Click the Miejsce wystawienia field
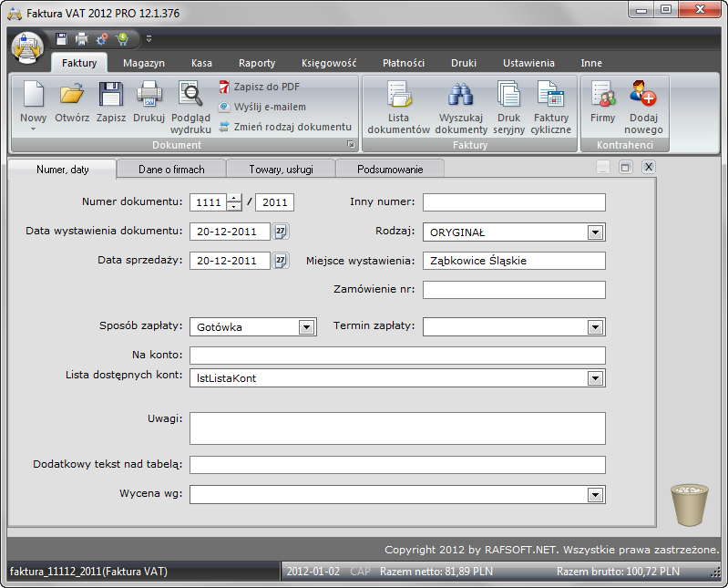The height and width of the screenshot is (588, 728). point(514,261)
